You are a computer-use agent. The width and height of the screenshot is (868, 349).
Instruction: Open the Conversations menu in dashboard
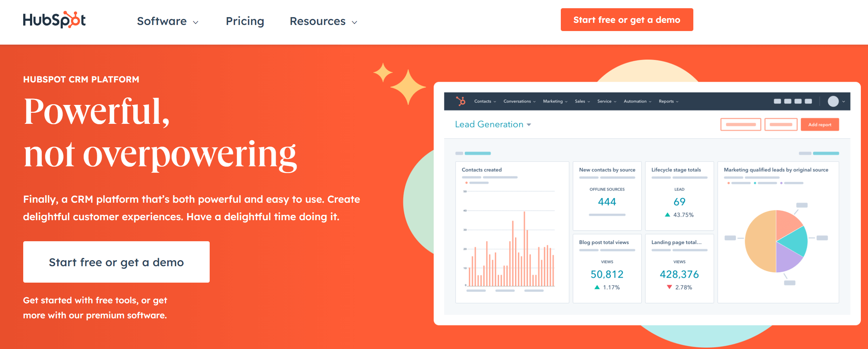tap(519, 101)
